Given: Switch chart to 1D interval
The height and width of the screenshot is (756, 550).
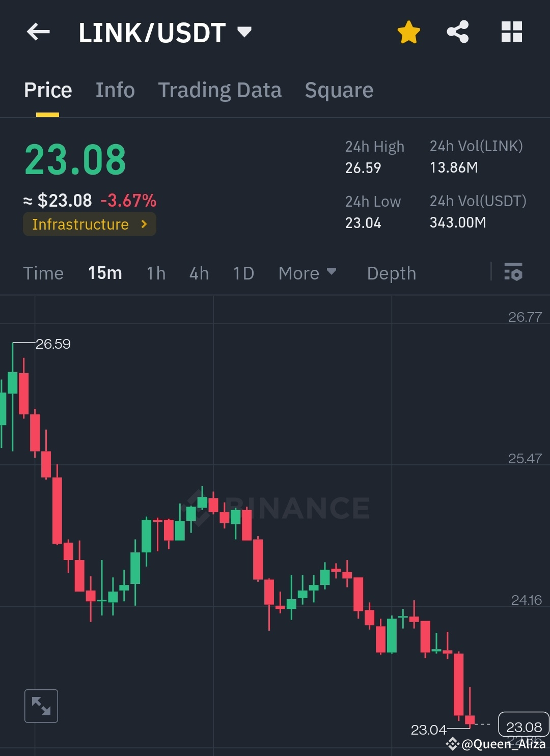Looking at the screenshot, I should click(x=243, y=273).
